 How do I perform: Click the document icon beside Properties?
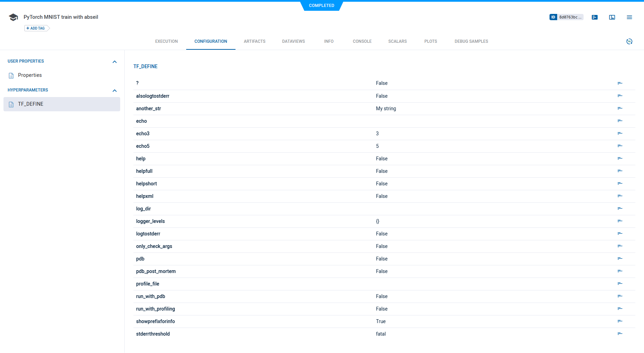click(x=11, y=75)
